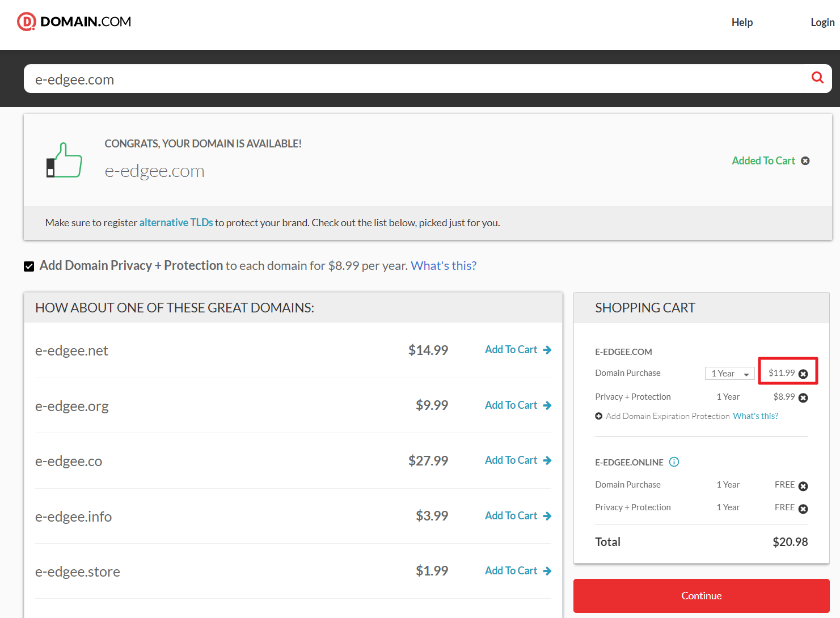Click arrow icon beside e-edgee.org Add To Cart
This screenshot has height=618, width=840.
click(x=547, y=405)
